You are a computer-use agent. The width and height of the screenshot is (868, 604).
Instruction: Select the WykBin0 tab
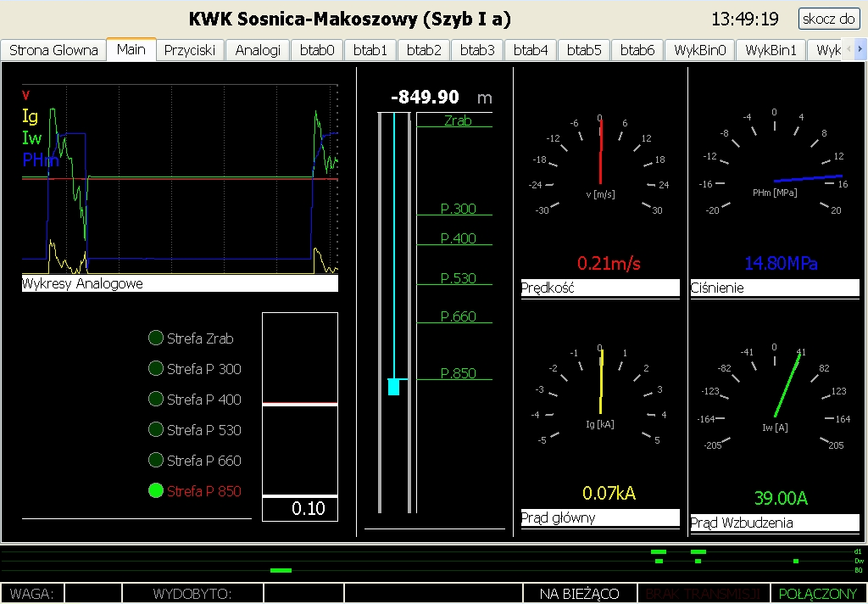pyautogui.click(x=699, y=50)
